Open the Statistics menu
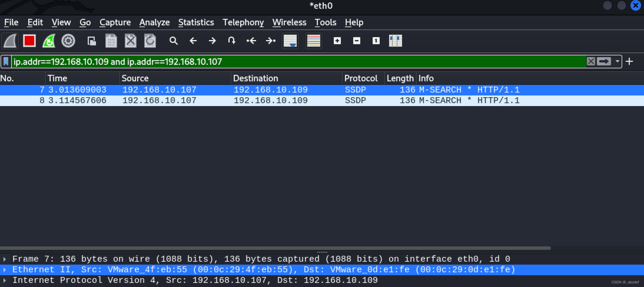644x287 pixels. click(x=196, y=22)
